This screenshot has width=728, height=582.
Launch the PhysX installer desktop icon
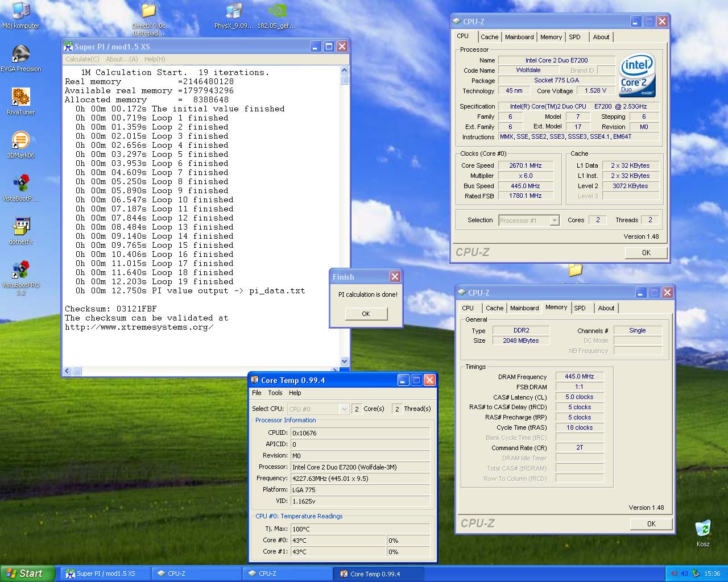pyautogui.click(x=234, y=16)
